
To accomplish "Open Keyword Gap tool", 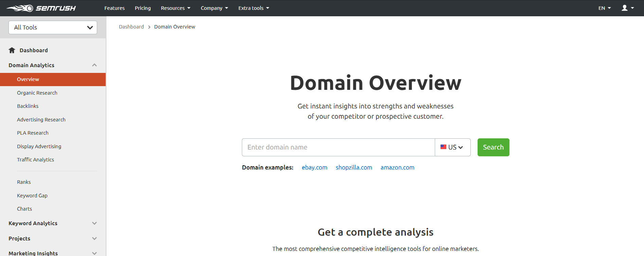I will tap(32, 196).
